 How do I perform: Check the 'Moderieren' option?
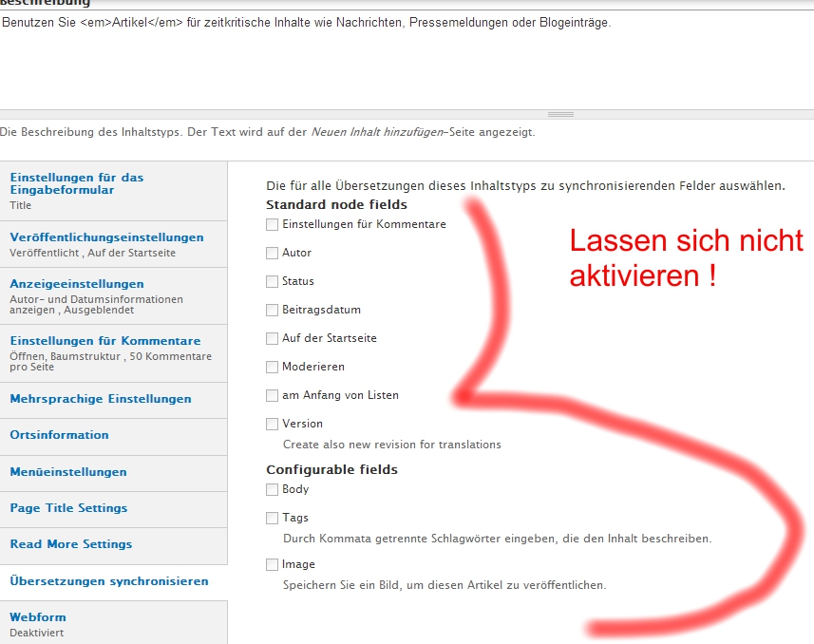273,368
